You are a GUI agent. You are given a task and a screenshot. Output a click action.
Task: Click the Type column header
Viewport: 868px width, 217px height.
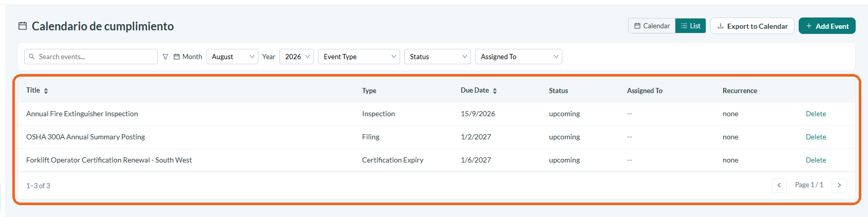[369, 91]
